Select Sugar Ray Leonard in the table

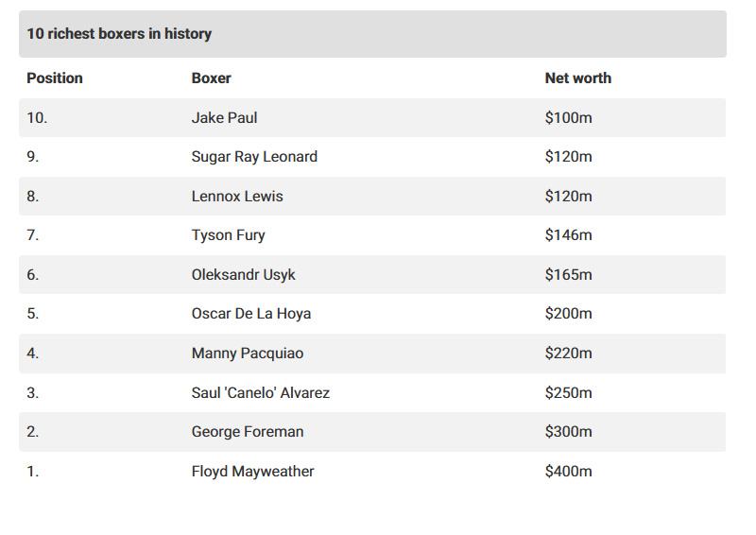coord(254,157)
